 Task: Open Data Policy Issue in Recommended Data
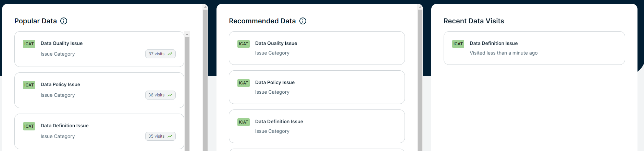275,82
